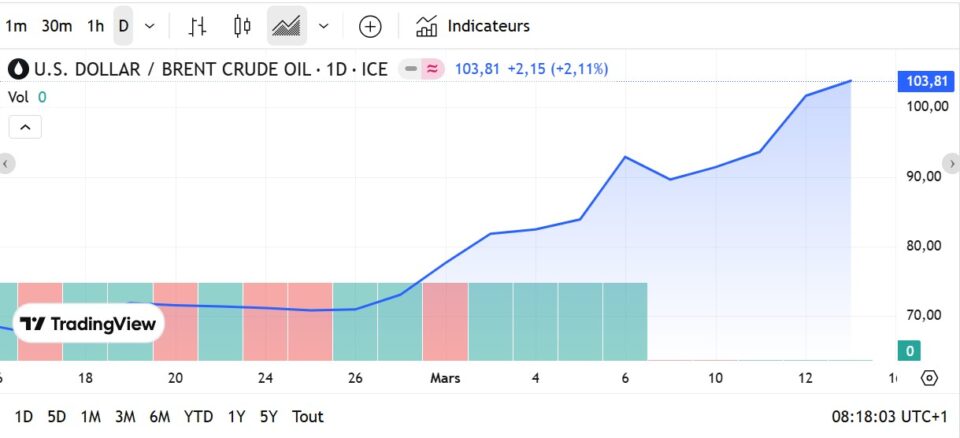Expand the chart style dropdown chevron
Screen dimensions: 960x438
click(x=323, y=26)
